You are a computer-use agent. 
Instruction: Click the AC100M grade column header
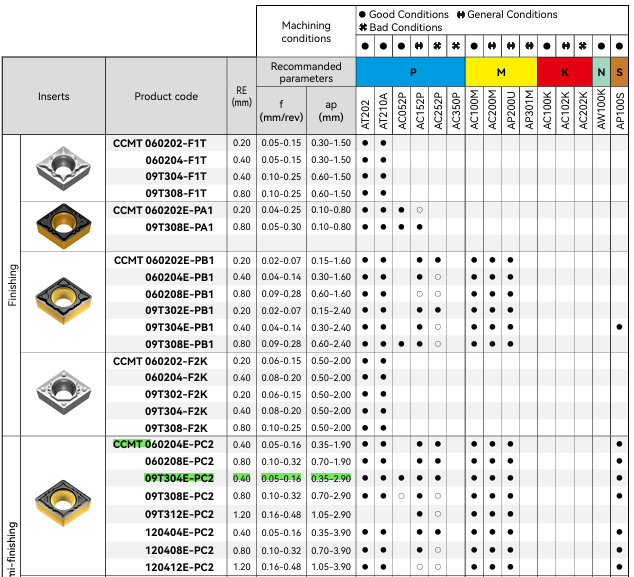point(474,110)
